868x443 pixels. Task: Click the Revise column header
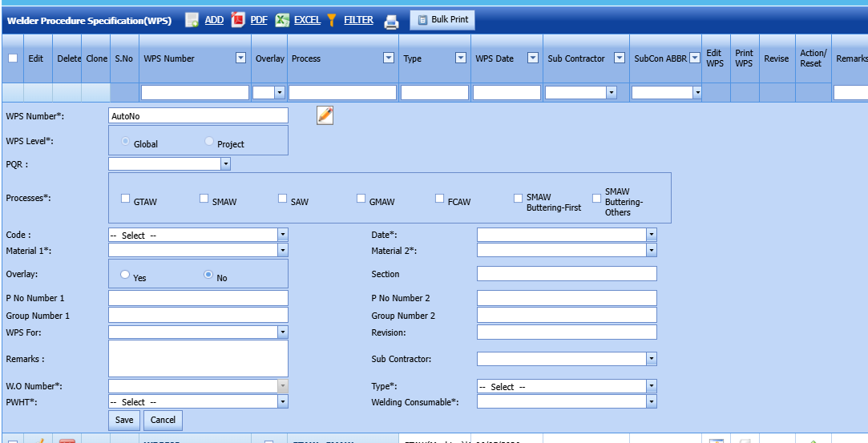[x=777, y=58]
